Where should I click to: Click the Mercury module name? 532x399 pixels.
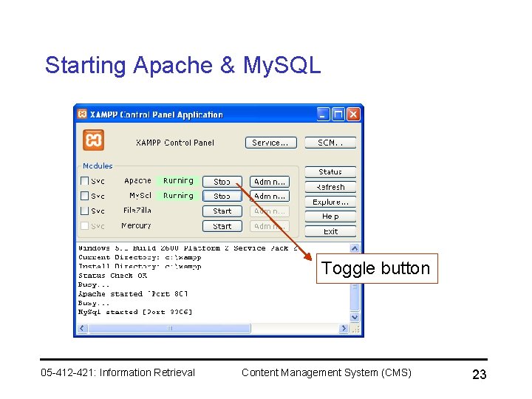pyautogui.click(x=136, y=225)
